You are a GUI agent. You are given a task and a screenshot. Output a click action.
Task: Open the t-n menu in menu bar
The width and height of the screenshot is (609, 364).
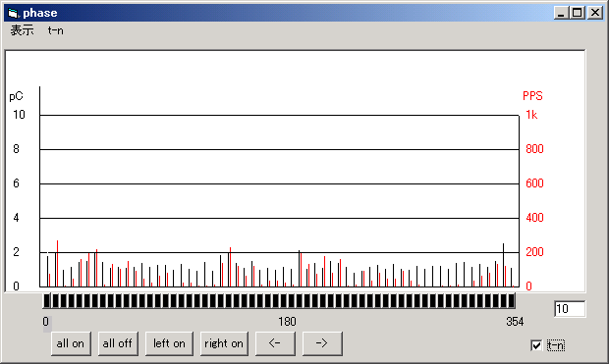click(56, 30)
